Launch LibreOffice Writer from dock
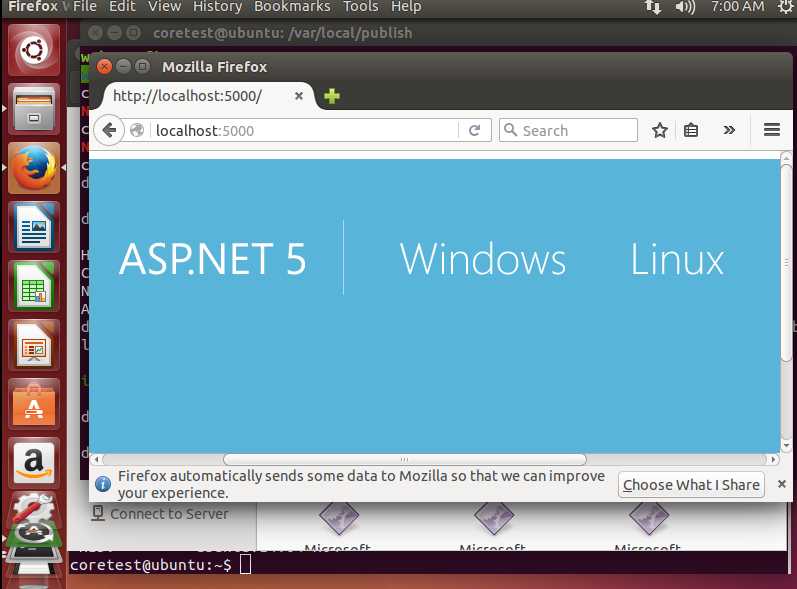 (x=34, y=227)
